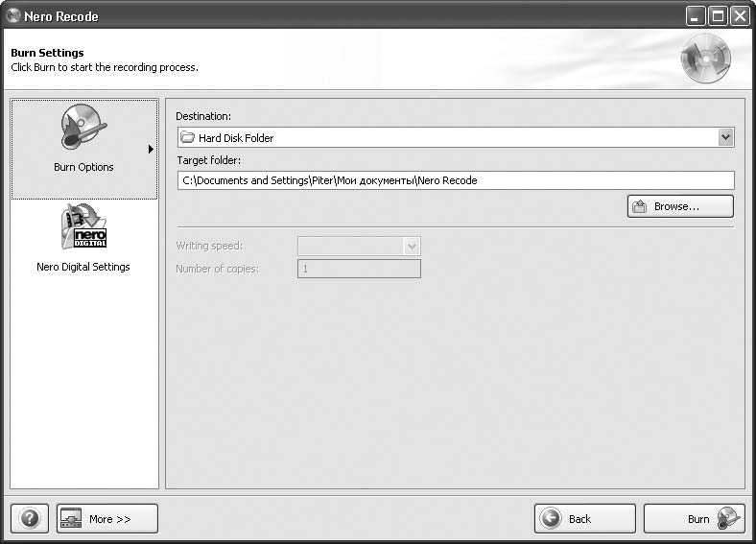Expand the Destination dropdown arrow
This screenshot has height=544, width=756.
pos(725,137)
